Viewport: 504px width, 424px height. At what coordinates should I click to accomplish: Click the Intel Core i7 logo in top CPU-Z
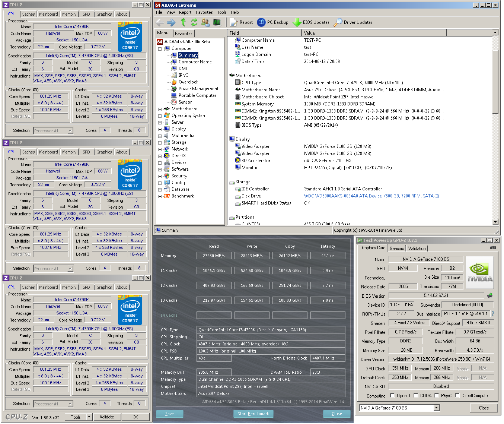pos(130,37)
